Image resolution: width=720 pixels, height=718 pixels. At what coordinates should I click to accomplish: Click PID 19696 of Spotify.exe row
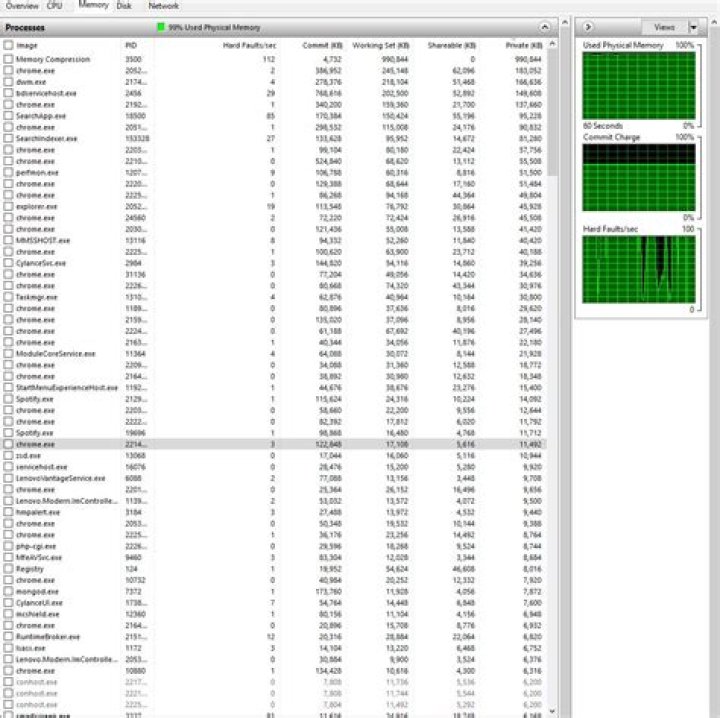[x=135, y=433]
